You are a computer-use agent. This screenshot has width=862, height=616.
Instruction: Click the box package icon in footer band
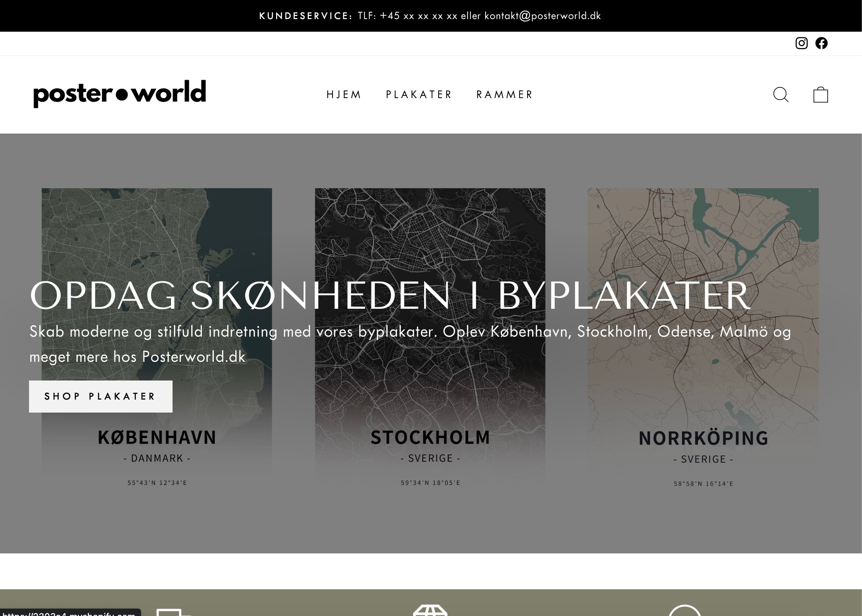pos(430,611)
